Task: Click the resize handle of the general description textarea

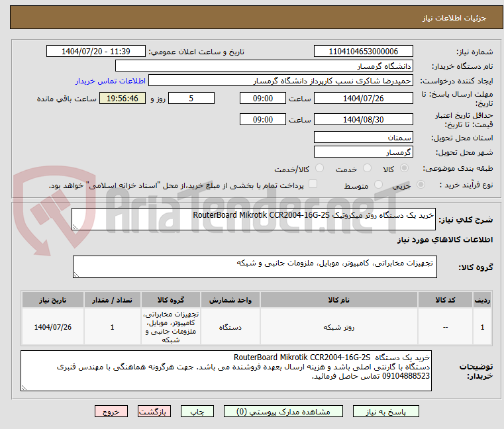Action: coord(76,227)
